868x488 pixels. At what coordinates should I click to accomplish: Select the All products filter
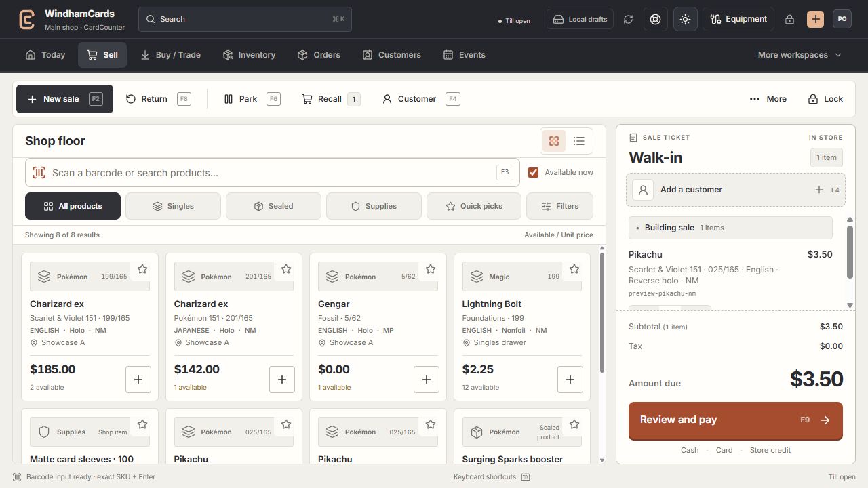(x=73, y=206)
